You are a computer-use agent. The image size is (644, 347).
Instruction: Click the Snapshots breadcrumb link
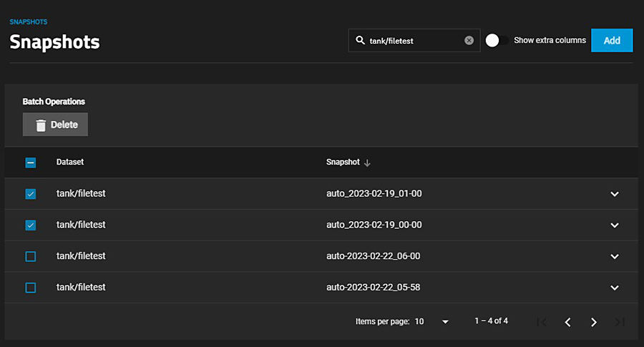[28, 22]
